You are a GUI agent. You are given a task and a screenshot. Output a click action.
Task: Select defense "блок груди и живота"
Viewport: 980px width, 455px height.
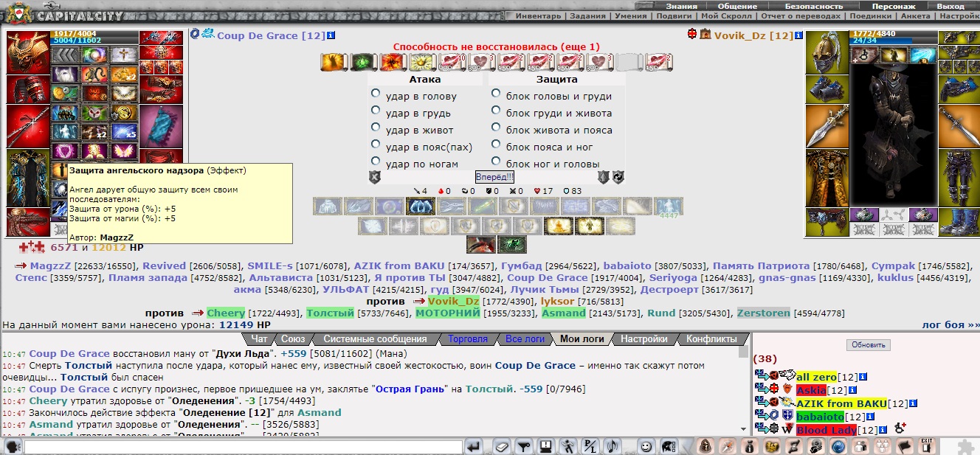497,111
